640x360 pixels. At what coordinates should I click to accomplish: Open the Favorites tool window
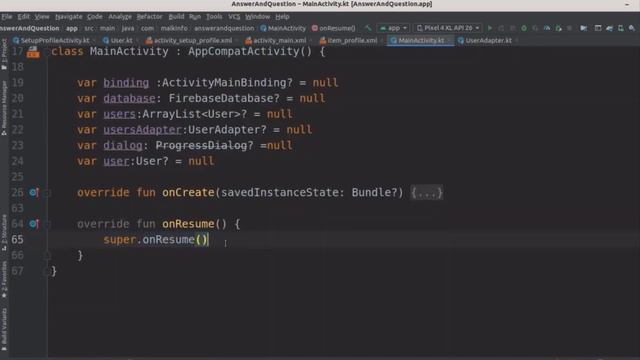pyautogui.click(x=4, y=279)
